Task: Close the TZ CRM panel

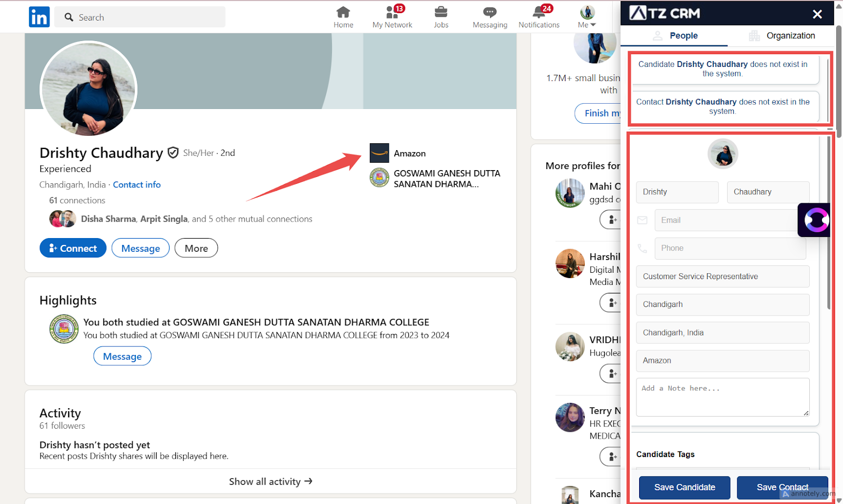Action: 817,14
